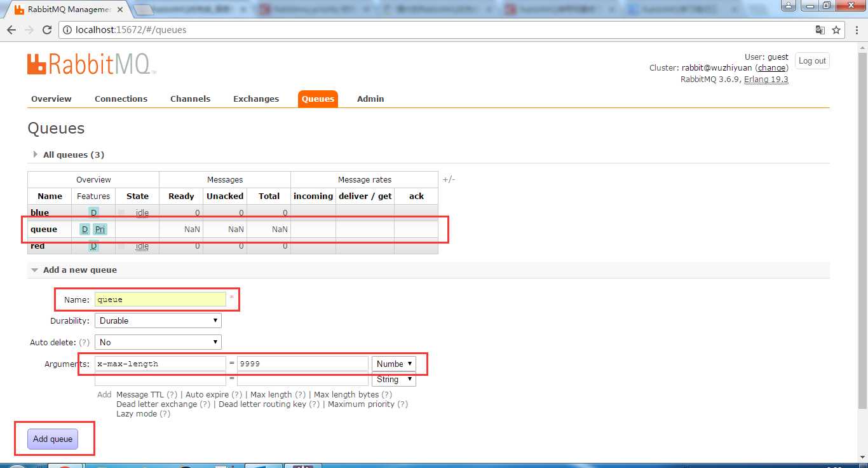Toggle table columns with the +/- control
Screen dimensions: 868x468
(449, 179)
